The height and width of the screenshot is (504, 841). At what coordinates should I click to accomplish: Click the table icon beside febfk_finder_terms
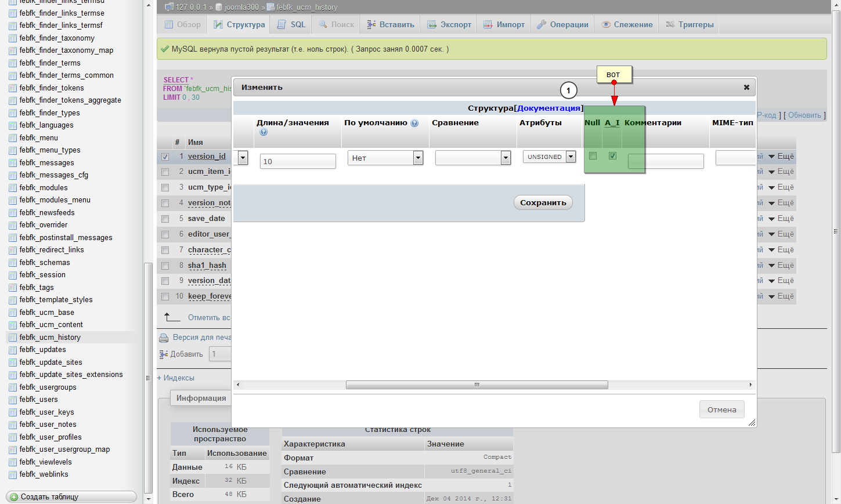tap(13, 63)
